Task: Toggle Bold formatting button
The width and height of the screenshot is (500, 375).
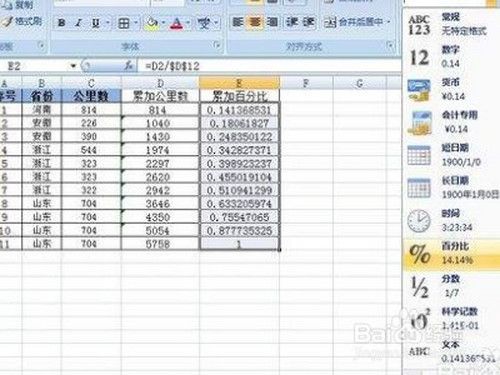Action: point(61,23)
